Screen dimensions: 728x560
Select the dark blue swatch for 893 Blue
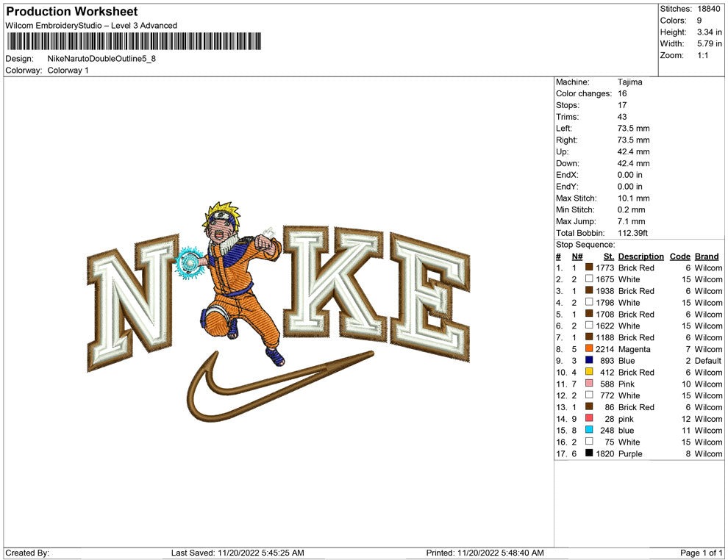589,360
